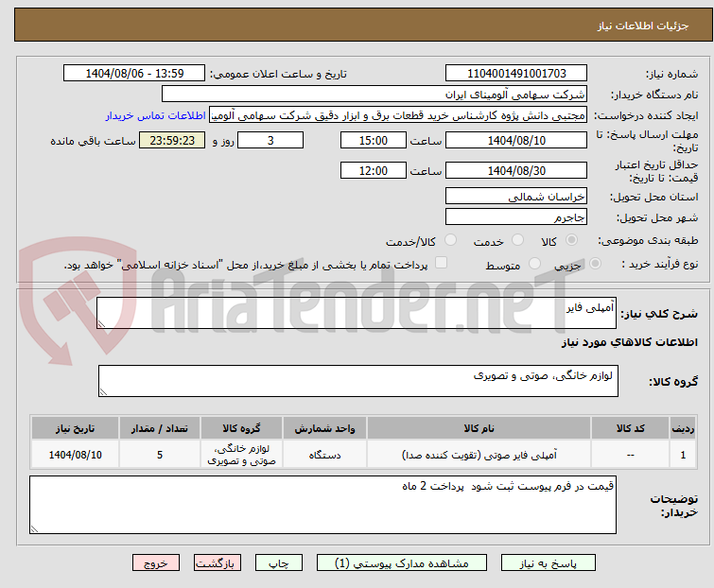714x588 pixels.
Task: Click the ردیف column header
Action: [x=683, y=428]
